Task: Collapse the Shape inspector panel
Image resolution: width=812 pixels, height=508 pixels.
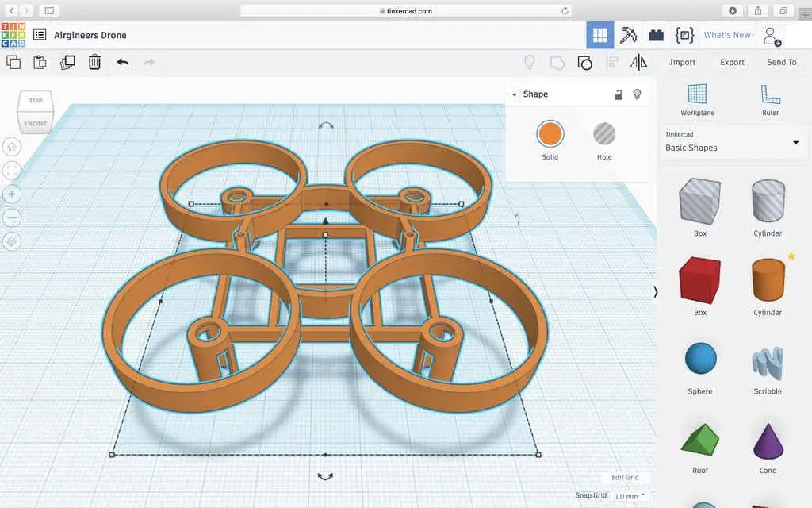Action: [x=514, y=94]
